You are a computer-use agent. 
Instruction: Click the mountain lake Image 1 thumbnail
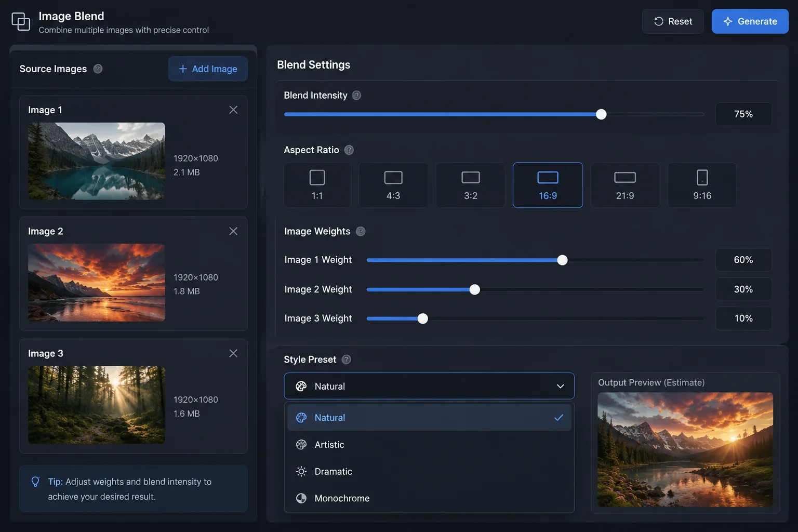[x=97, y=161]
